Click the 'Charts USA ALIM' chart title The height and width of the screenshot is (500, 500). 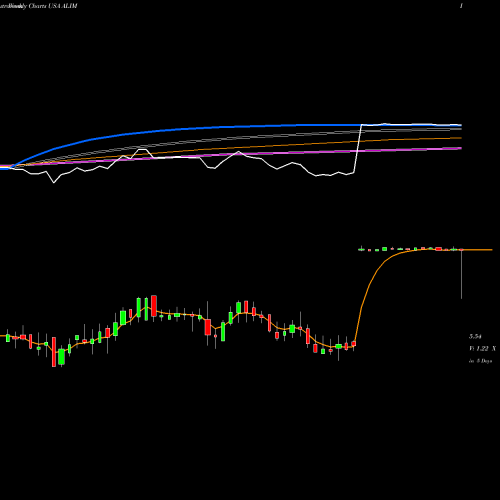tap(53, 6)
